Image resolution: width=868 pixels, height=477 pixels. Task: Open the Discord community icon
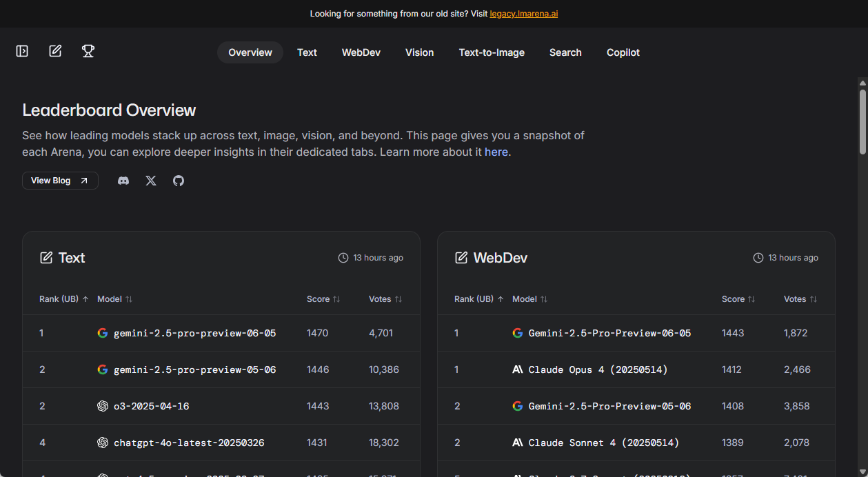pos(123,181)
